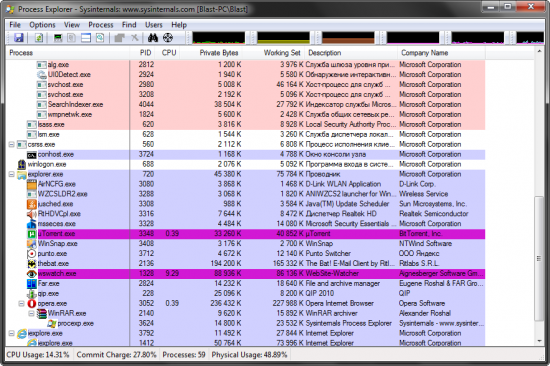The image size is (550, 366).
Task: Click the opera.exe red O icon
Action: (32, 304)
